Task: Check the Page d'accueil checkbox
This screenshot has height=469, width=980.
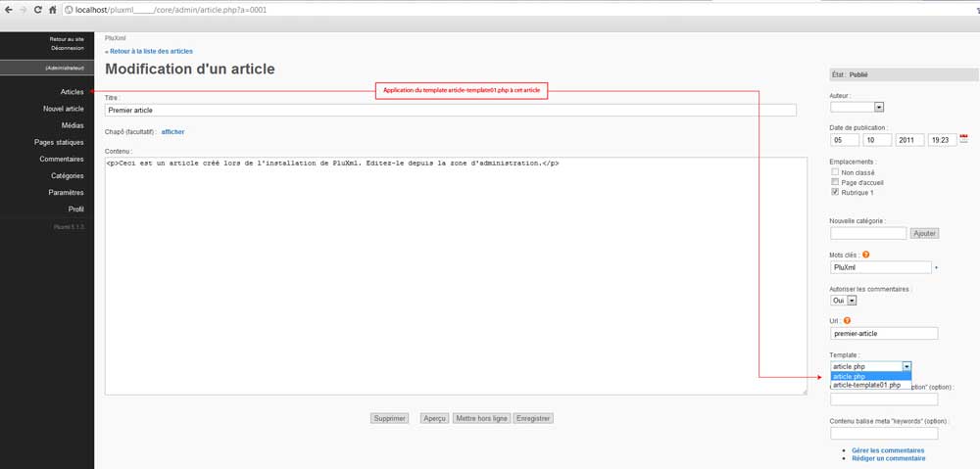Action: click(x=835, y=182)
